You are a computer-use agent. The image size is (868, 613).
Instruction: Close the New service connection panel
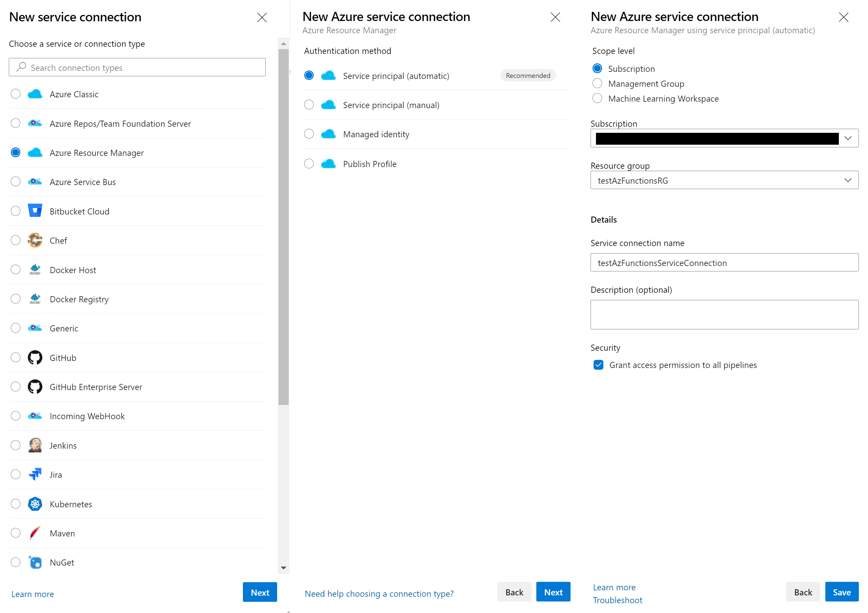pos(262,17)
